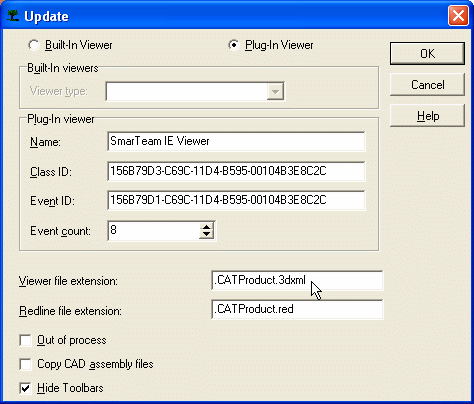Confirm changes with the OK button
The image size is (474, 404).
coord(427,53)
